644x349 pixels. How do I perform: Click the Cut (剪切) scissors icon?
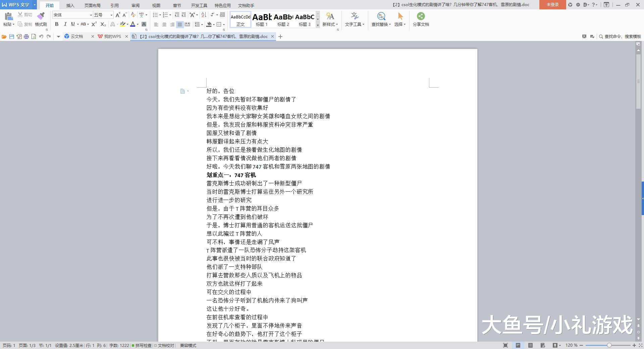pos(20,14)
